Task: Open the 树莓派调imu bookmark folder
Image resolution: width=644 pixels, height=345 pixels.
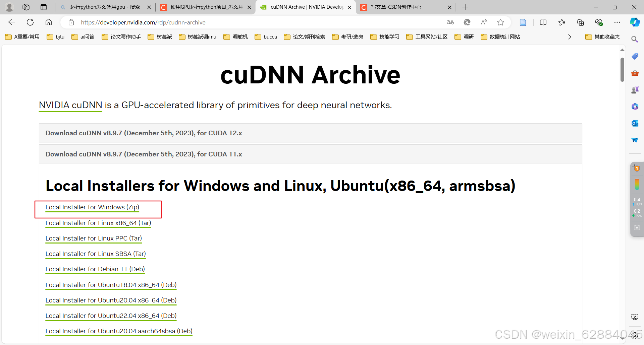Action: tap(198, 37)
